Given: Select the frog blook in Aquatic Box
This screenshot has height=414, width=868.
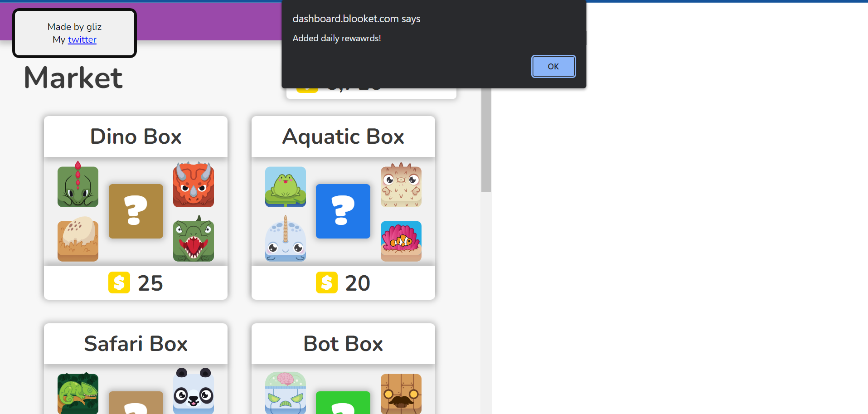Looking at the screenshot, I should (x=285, y=187).
